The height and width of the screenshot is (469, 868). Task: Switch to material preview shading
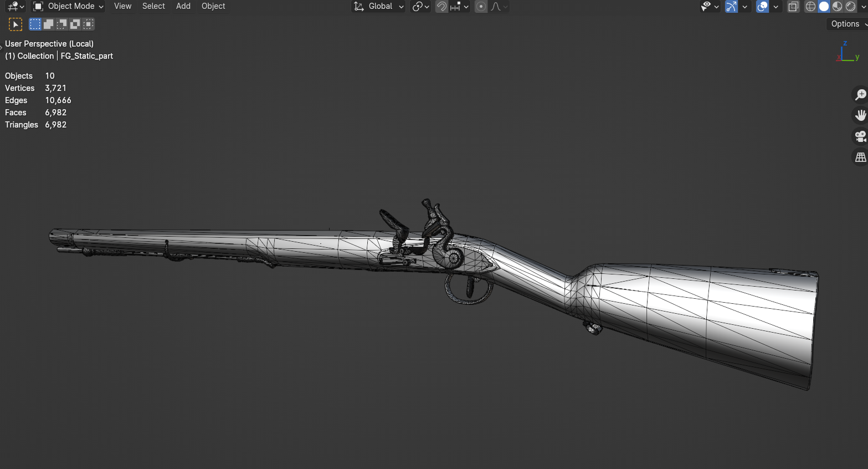click(837, 7)
